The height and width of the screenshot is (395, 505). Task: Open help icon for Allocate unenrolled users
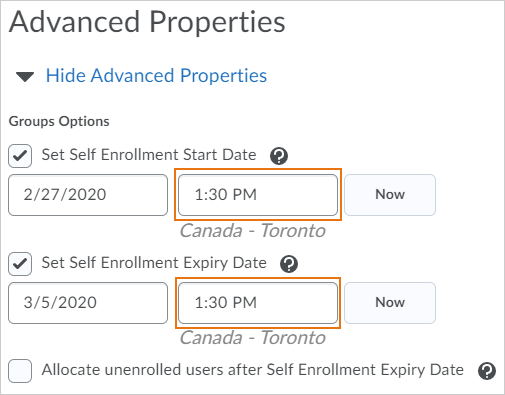(487, 371)
